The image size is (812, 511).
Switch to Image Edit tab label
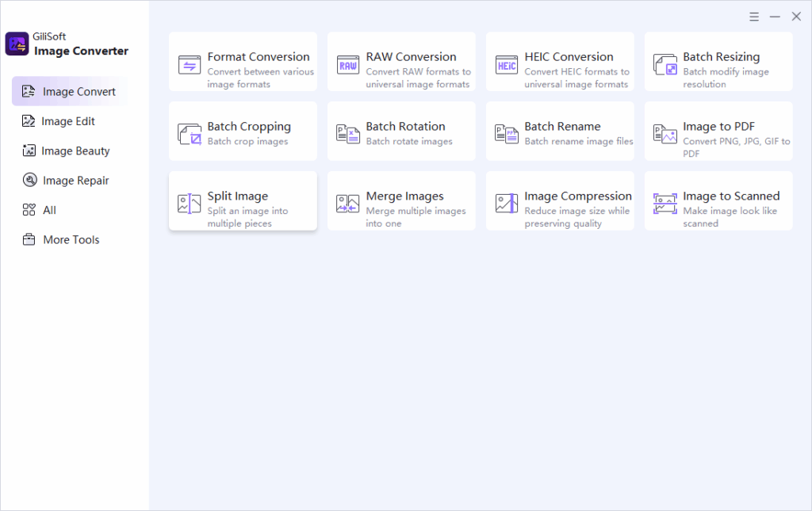[68, 121]
